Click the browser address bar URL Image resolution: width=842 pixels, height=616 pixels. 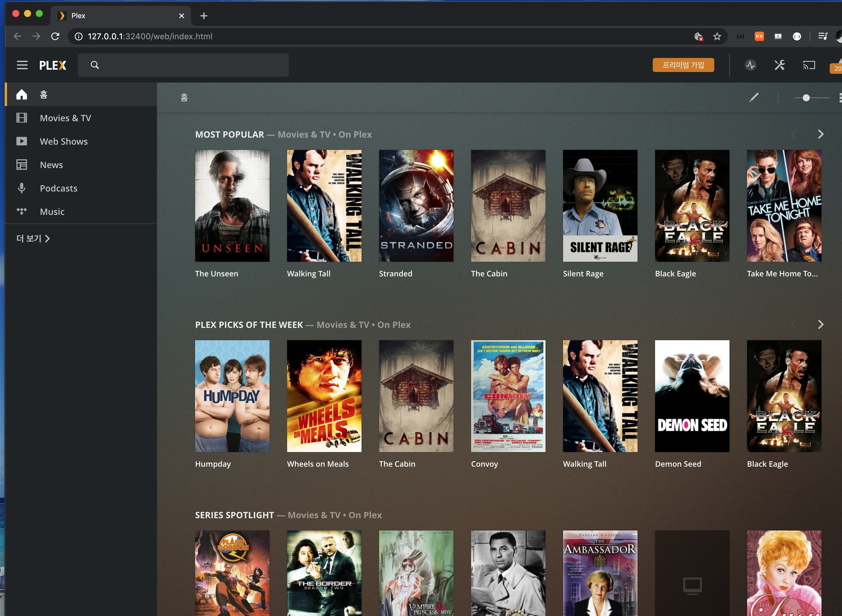click(150, 36)
